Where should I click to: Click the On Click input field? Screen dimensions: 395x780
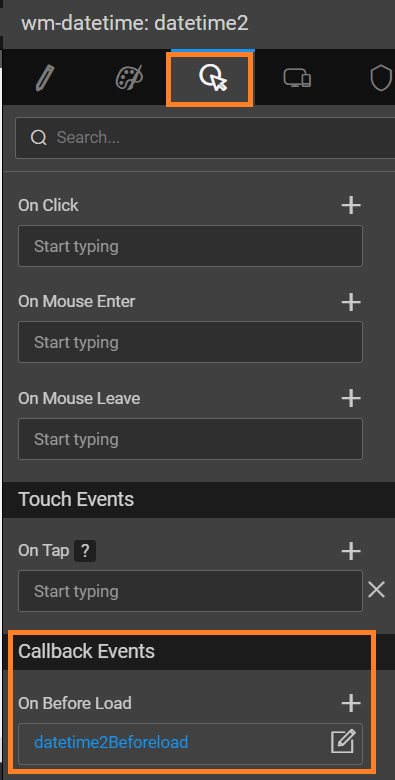(x=191, y=246)
